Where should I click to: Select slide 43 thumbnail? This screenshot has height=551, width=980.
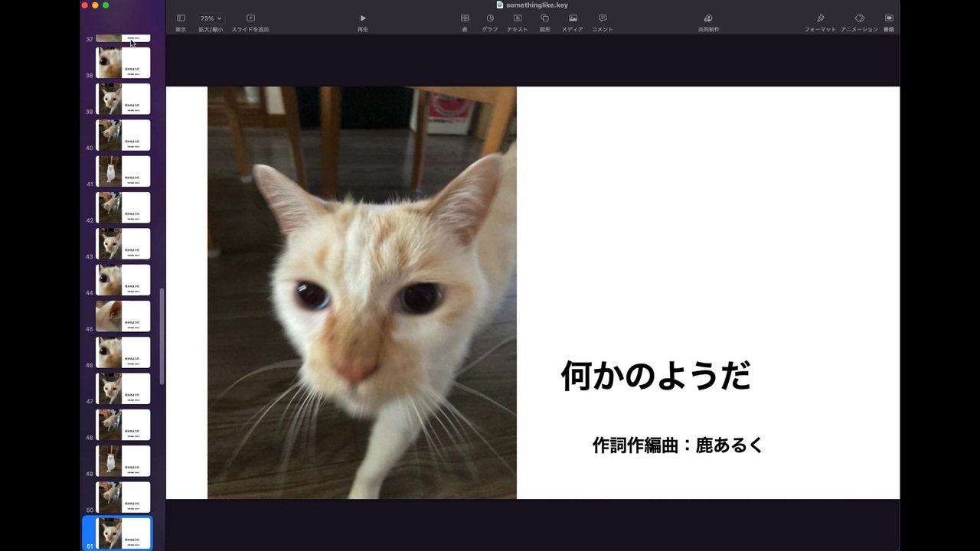tap(122, 243)
